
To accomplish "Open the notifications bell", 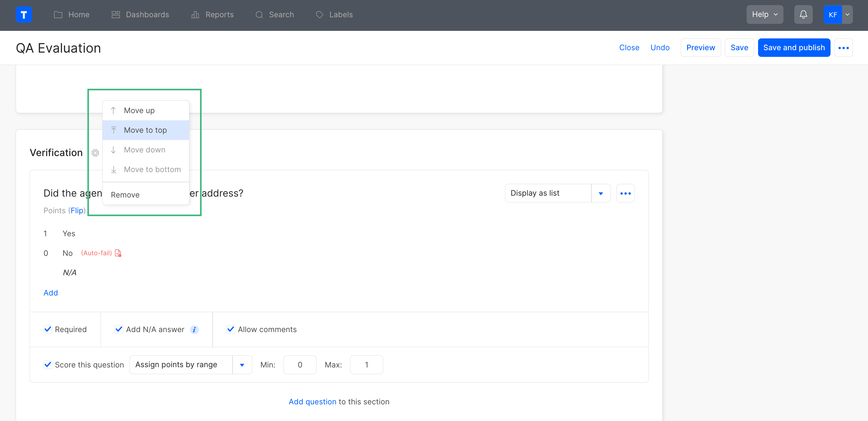I will click(803, 15).
